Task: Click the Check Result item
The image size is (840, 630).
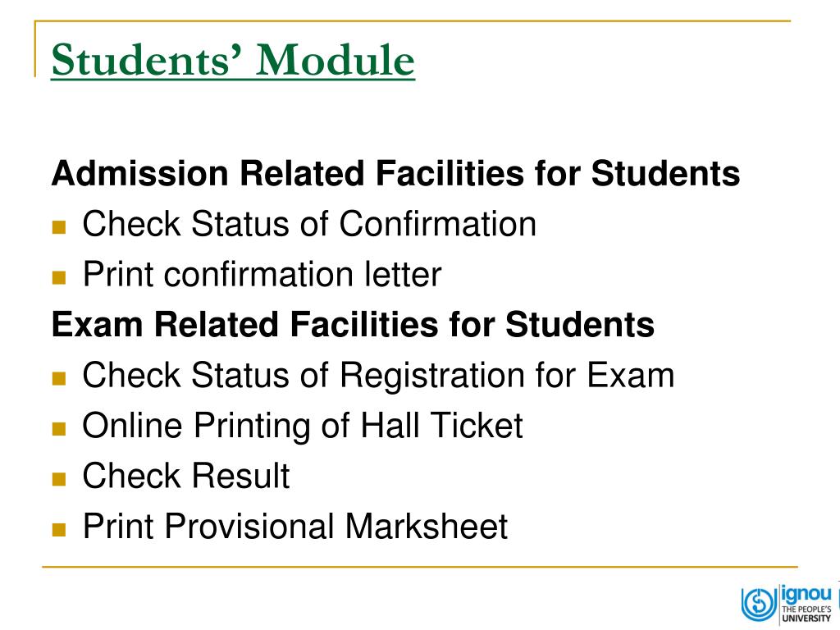Action: pos(186,476)
